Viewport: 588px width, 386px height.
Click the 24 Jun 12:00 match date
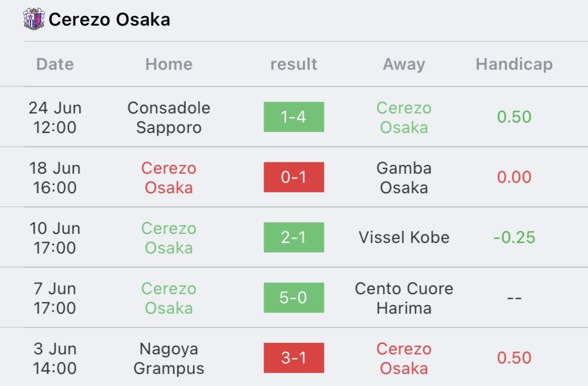pyautogui.click(x=55, y=118)
